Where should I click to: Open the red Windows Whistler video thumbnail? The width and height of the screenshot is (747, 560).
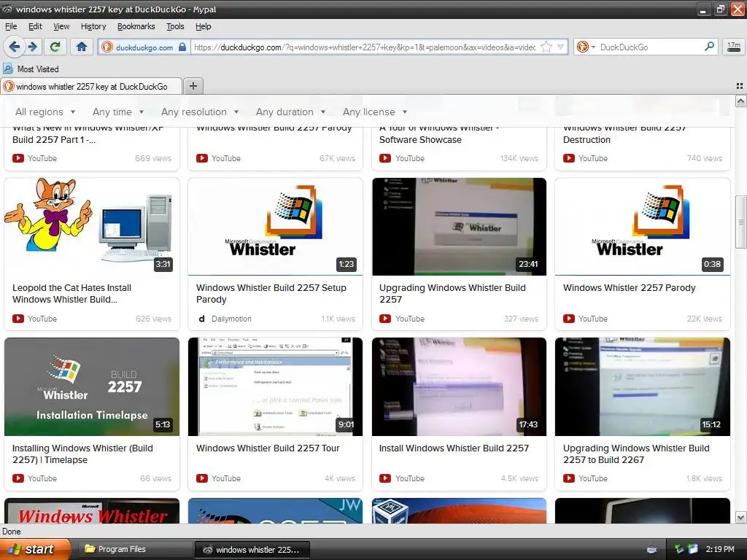pyautogui.click(x=92, y=511)
